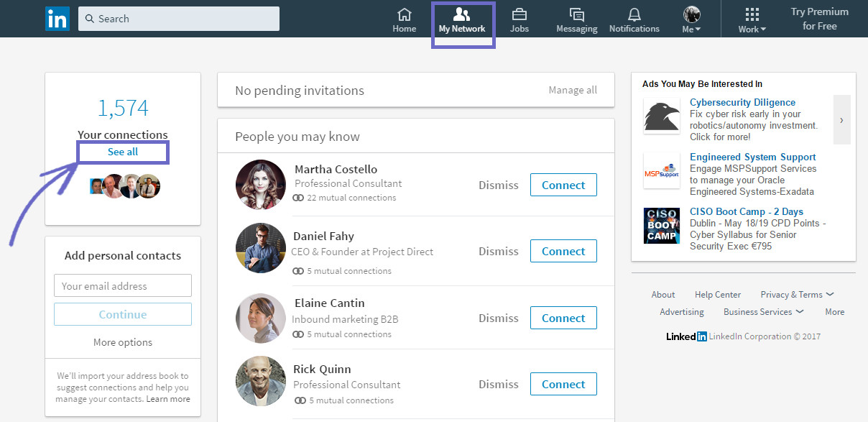Click the CISO Boot Camp ad image
Image resolution: width=868 pixels, height=422 pixels.
click(662, 226)
